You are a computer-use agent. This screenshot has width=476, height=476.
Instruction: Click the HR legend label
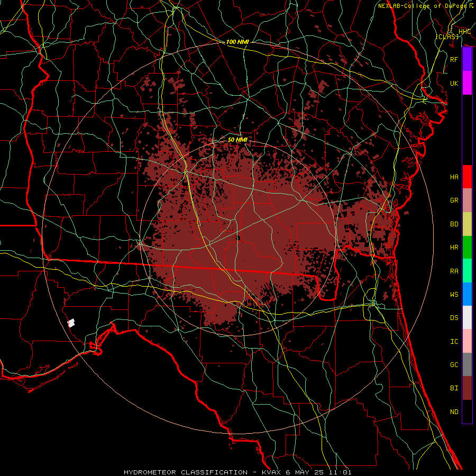point(454,248)
